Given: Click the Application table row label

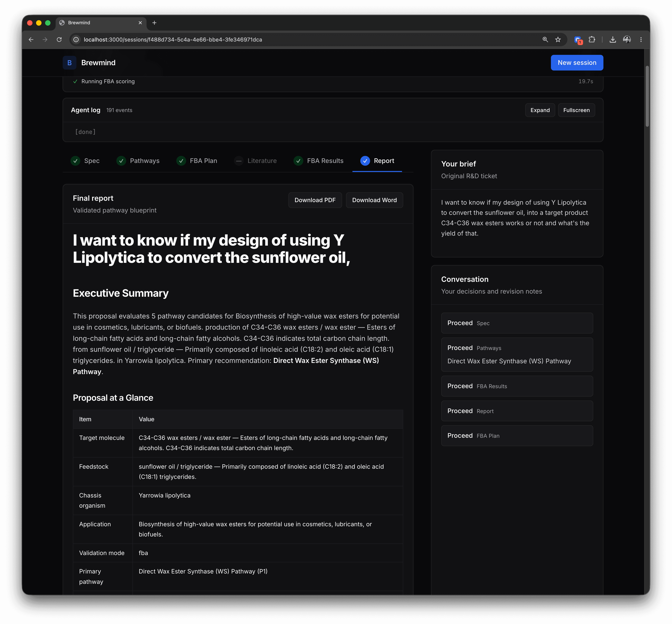Looking at the screenshot, I should pyautogui.click(x=95, y=524).
